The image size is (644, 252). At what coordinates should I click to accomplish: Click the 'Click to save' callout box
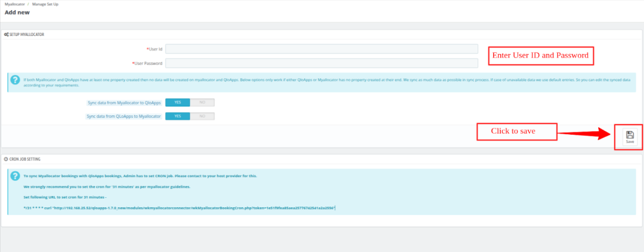(x=516, y=132)
